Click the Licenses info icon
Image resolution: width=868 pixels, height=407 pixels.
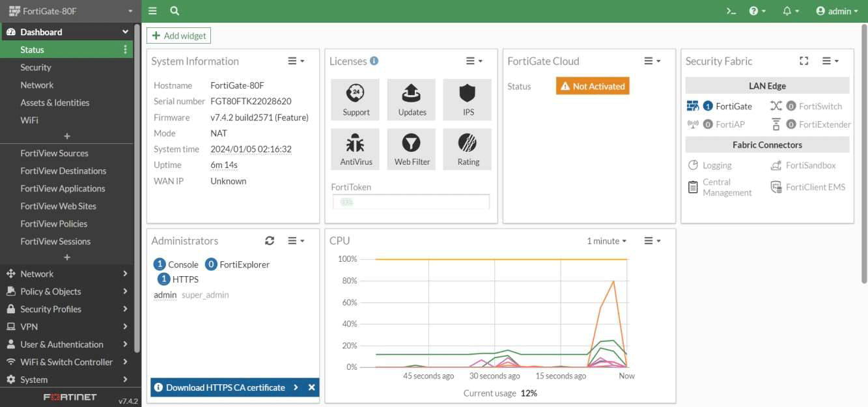[x=374, y=61]
